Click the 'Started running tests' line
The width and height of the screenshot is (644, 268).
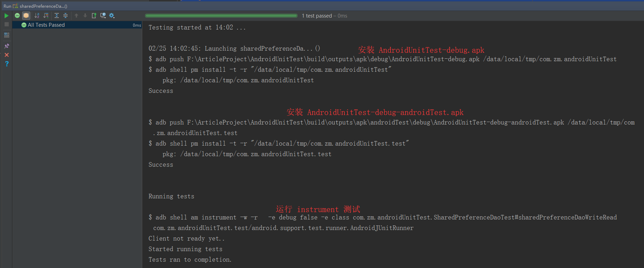coord(186,249)
